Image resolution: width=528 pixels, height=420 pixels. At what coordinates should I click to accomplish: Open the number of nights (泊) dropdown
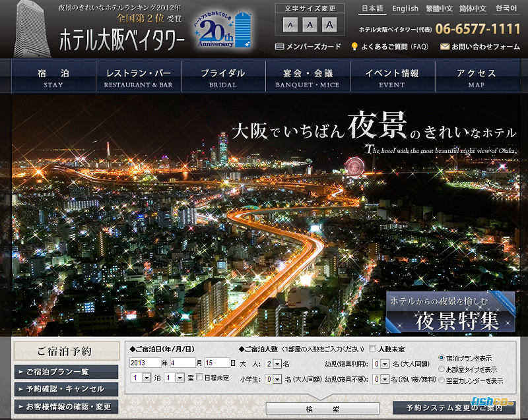pyautogui.click(x=141, y=378)
